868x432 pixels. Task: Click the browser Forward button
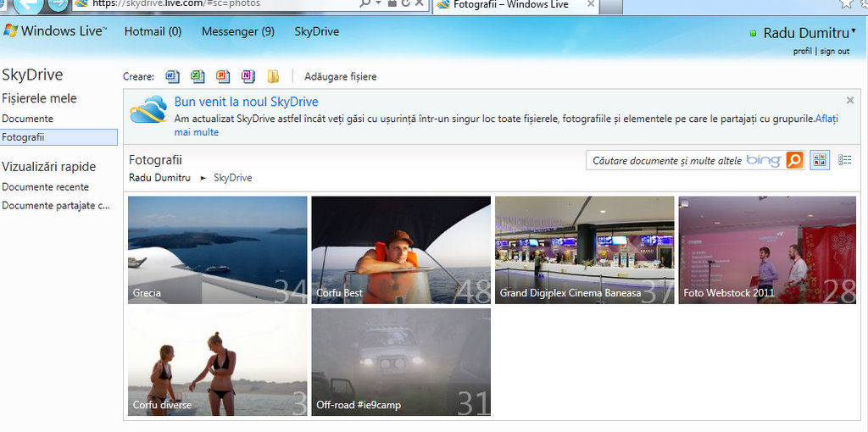click(58, 4)
